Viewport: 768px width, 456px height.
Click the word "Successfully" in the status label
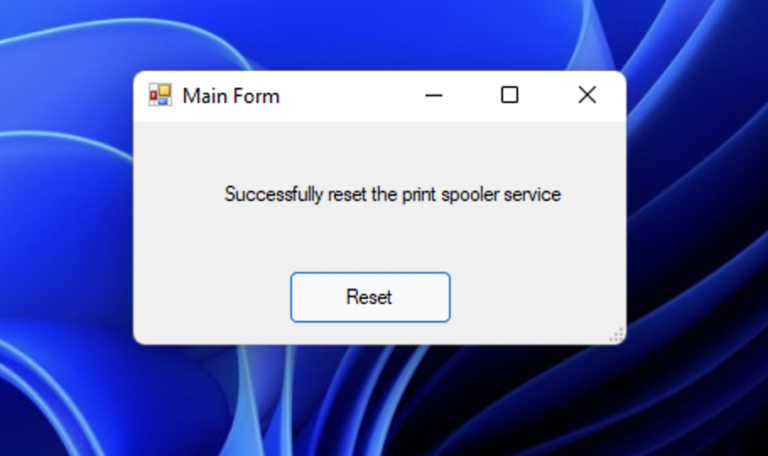tap(274, 195)
